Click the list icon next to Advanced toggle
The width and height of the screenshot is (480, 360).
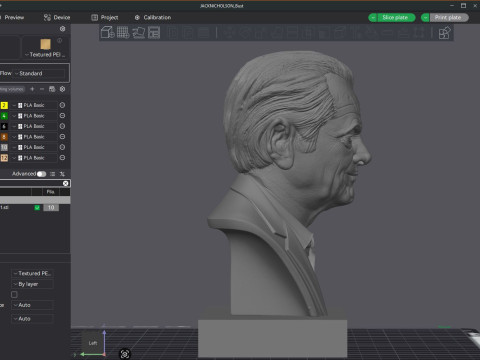(x=52, y=174)
